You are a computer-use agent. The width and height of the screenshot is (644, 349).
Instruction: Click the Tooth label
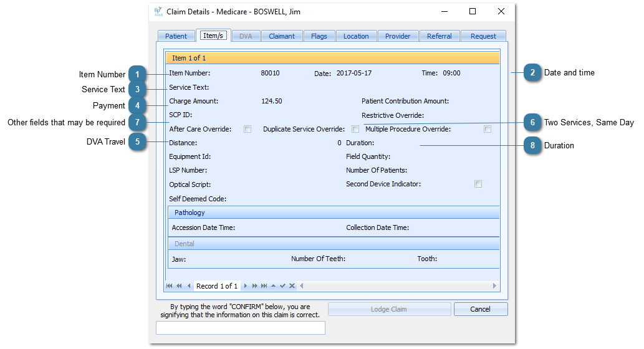(427, 259)
